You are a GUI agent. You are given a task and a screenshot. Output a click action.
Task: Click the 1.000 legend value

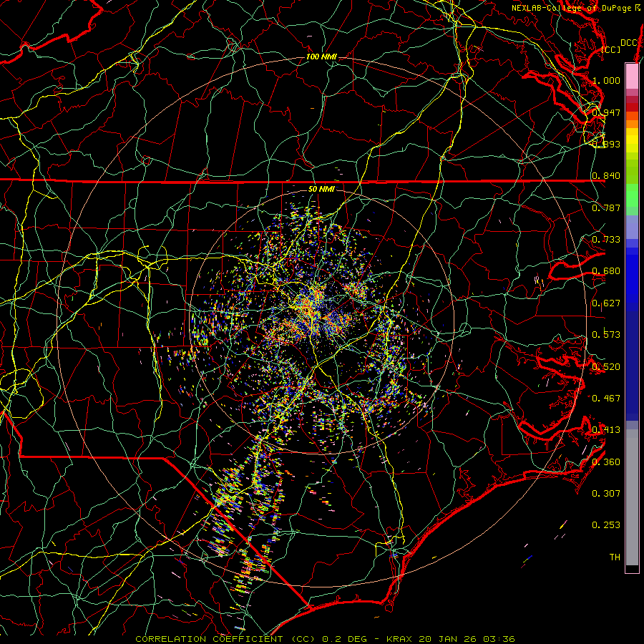[606, 80]
